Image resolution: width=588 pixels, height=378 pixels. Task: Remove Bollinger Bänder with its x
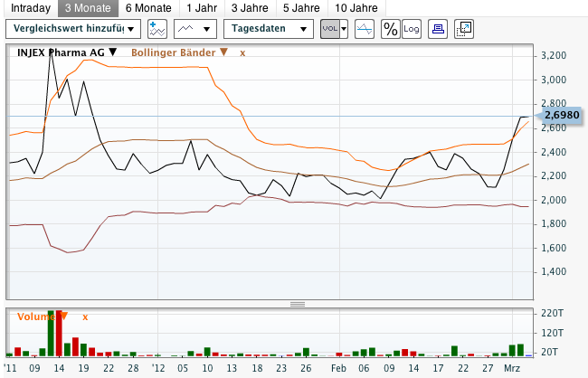(242, 53)
